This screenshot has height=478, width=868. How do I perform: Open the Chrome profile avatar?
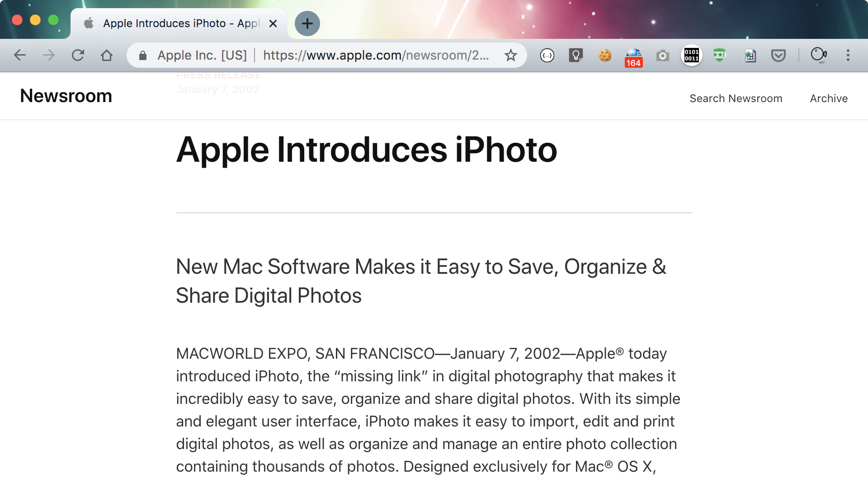click(819, 55)
